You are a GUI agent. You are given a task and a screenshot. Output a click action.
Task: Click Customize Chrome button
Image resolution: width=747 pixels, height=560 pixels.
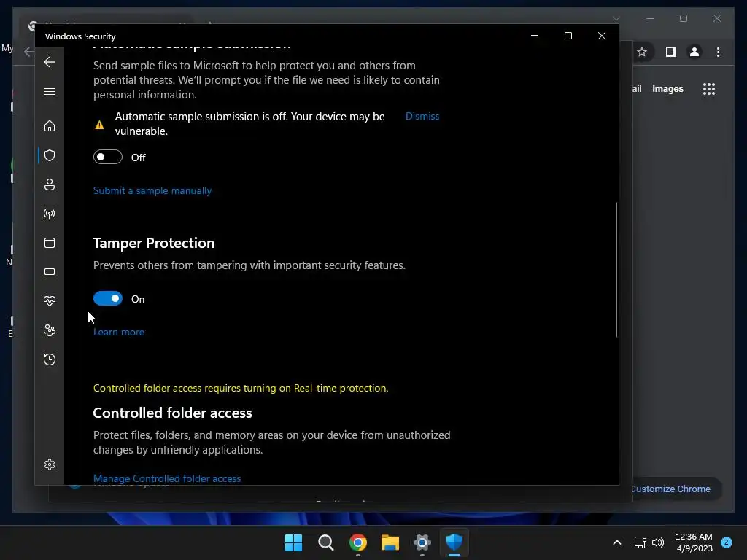click(675, 489)
